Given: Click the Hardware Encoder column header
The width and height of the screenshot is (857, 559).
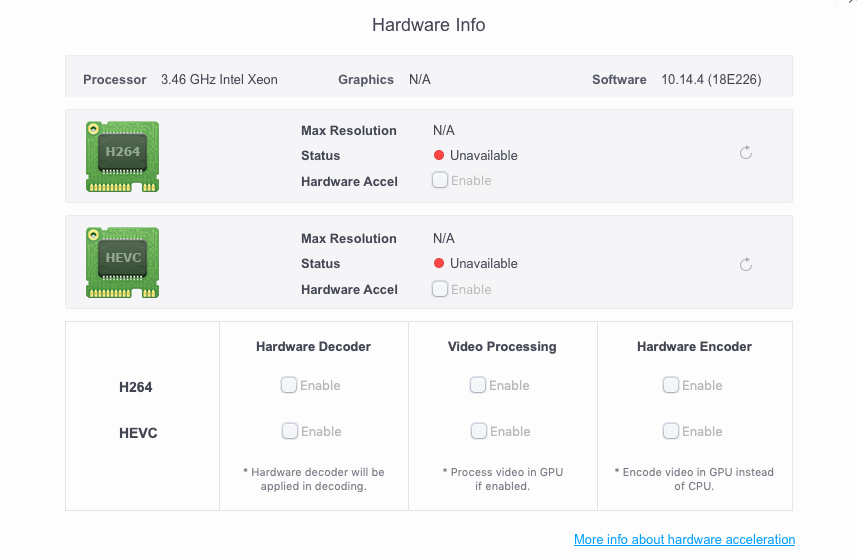Looking at the screenshot, I should [x=694, y=346].
